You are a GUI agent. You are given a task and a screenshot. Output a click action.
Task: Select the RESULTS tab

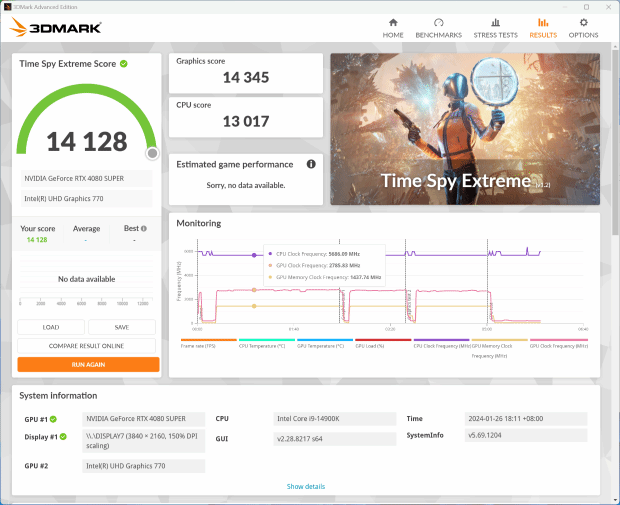(x=543, y=28)
